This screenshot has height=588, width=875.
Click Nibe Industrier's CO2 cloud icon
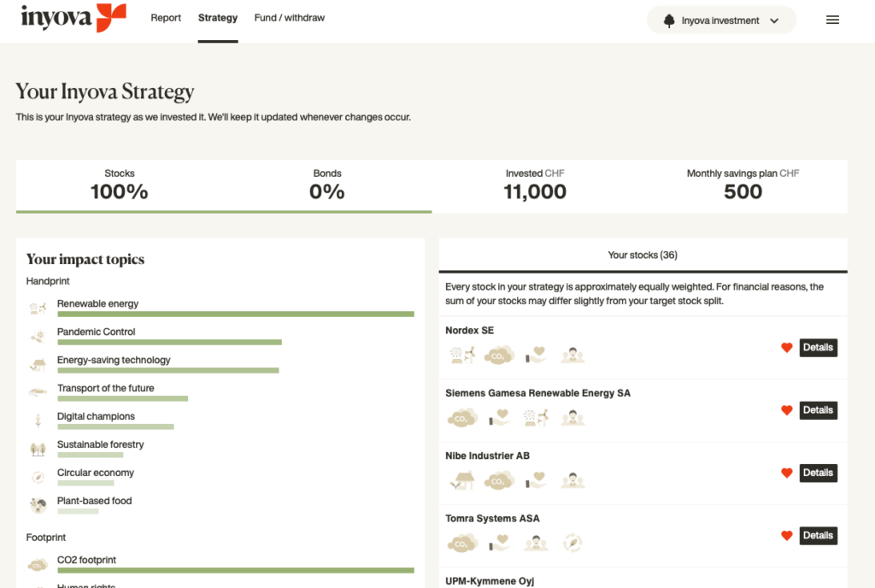tap(499, 480)
